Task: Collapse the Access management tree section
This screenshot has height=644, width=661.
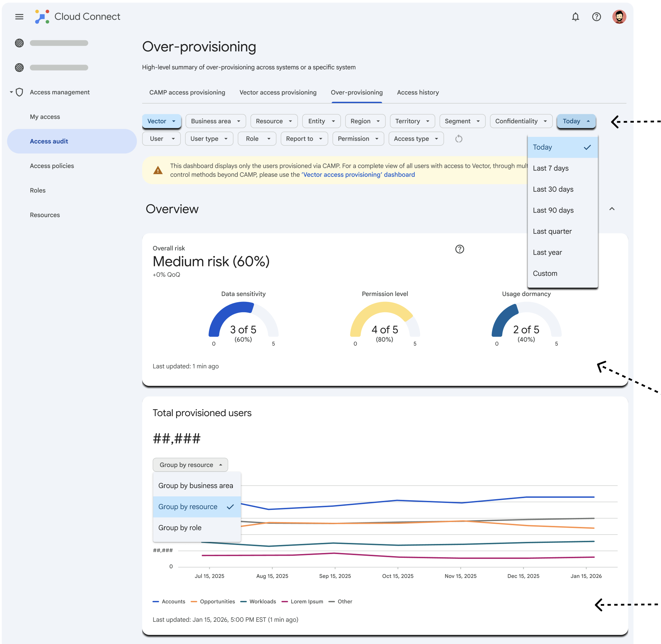Action: click(11, 92)
